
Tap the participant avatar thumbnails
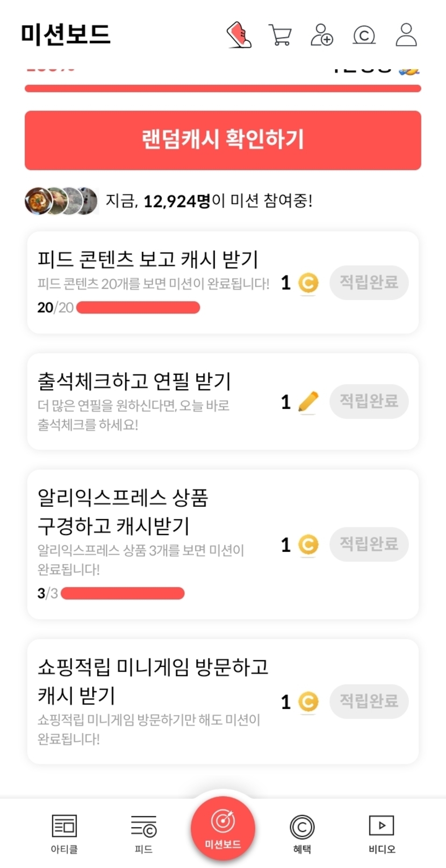point(61,201)
